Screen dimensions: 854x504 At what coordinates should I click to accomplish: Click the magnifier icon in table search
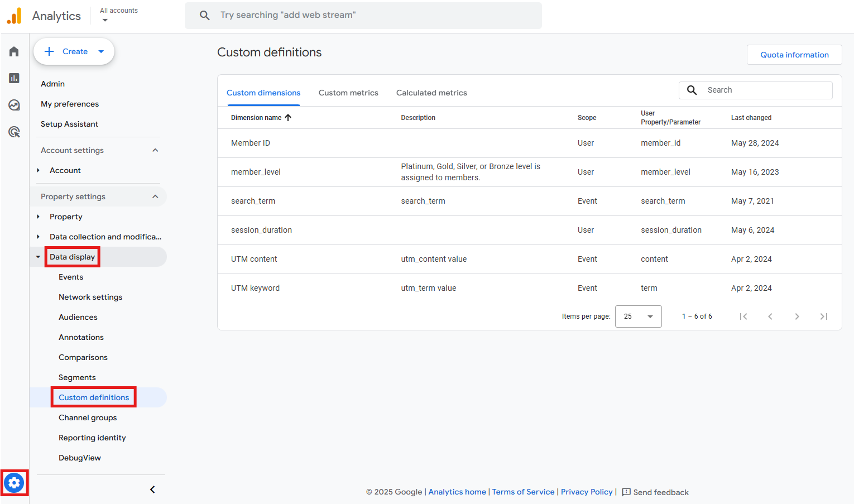click(x=692, y=90)
